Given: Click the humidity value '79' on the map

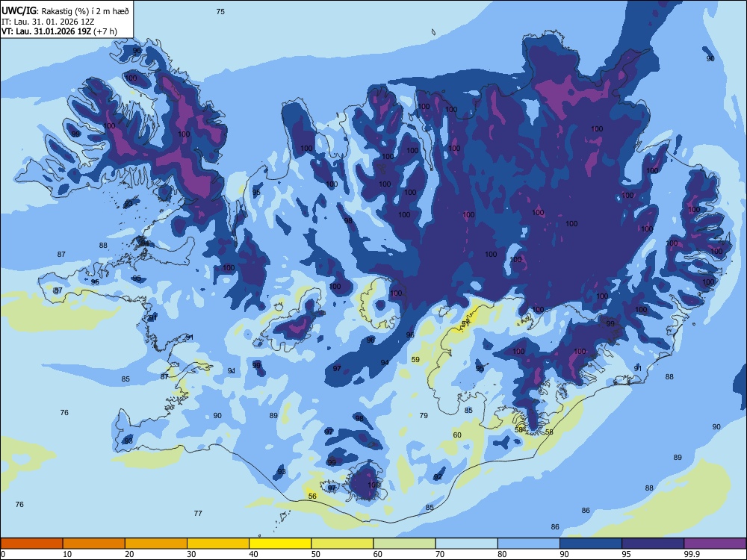Looking at the screenshot, I should click(x=424, y=416).
